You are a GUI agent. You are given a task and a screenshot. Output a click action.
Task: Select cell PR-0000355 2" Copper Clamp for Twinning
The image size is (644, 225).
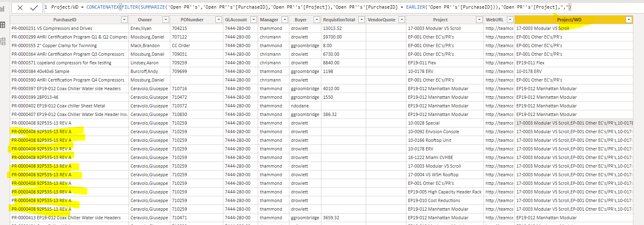click(69, 45)
